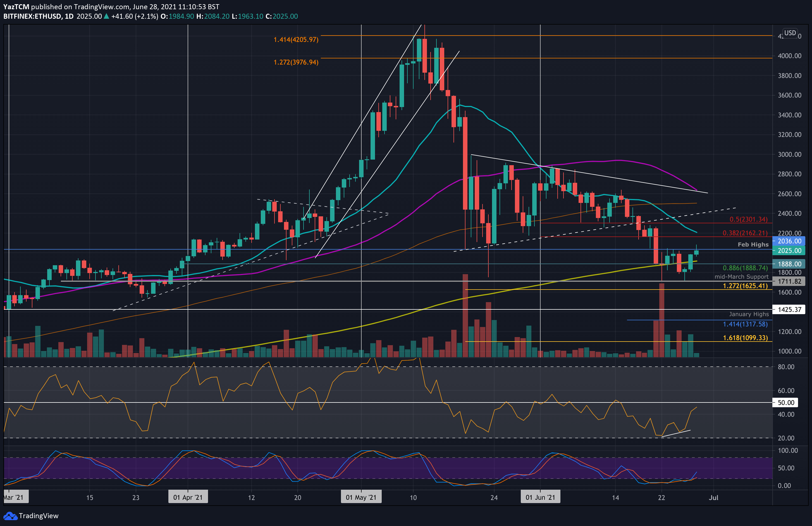Click the 20.00 RSI axis label

[x=786, y=438]
